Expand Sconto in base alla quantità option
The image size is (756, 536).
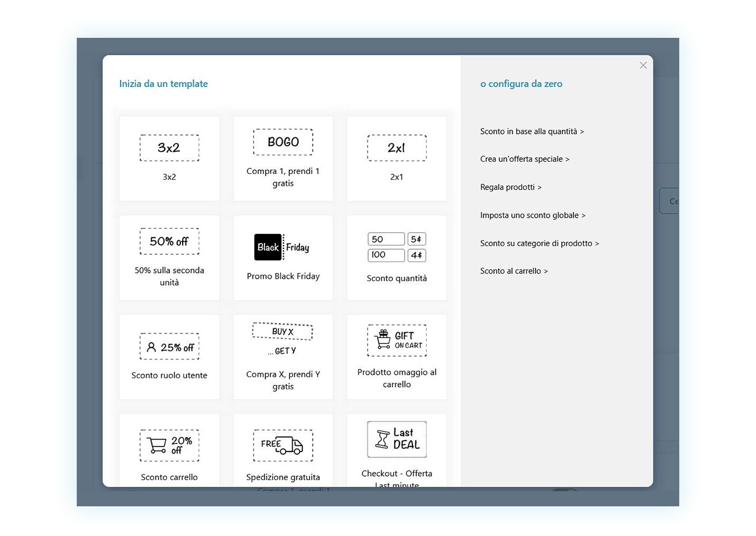[532, 131]
